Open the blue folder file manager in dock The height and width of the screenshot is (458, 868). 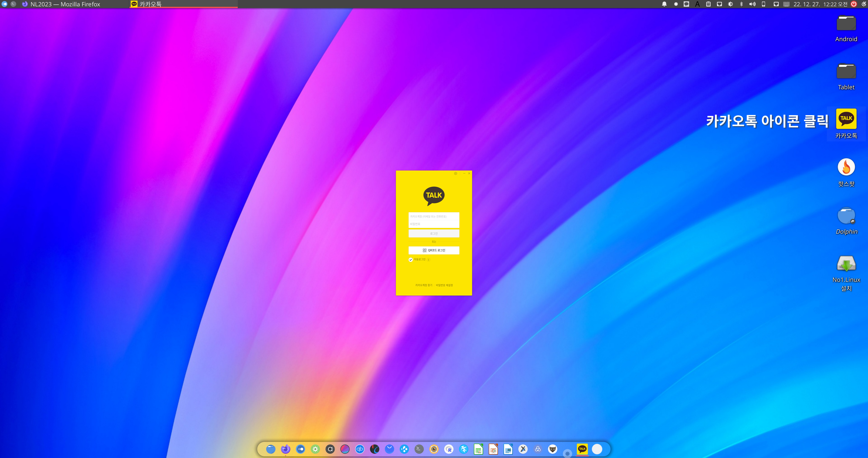pos(271,449)
